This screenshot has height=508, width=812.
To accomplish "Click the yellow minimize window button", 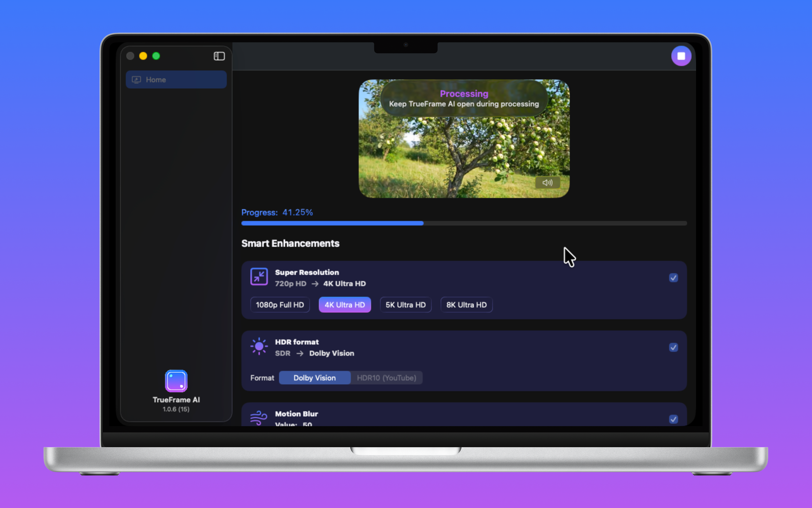I will (143, 56).
